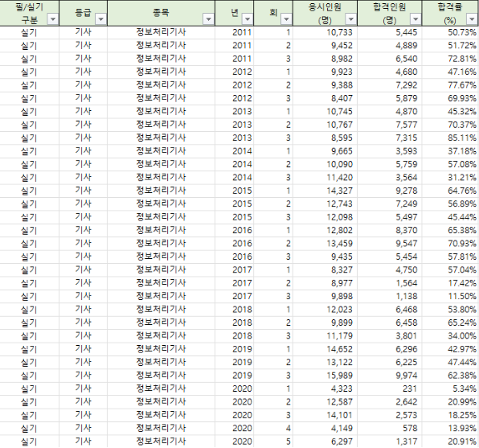Viewport: 479px width, 448px height.
Task: Select the 34.00% pass rate cell
Action: tap(450, 335)
